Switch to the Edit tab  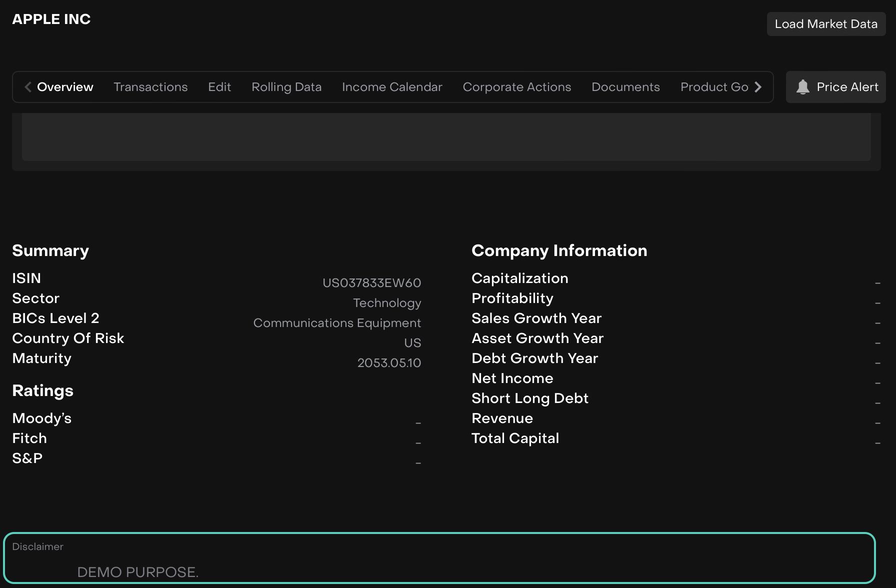click(219, 87)
